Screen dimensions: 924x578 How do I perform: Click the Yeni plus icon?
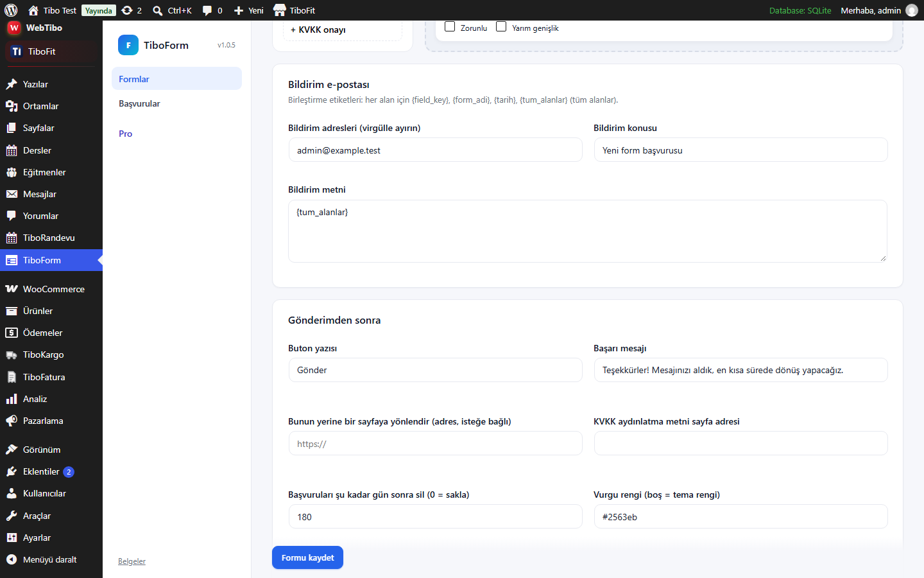click(239, 10)
